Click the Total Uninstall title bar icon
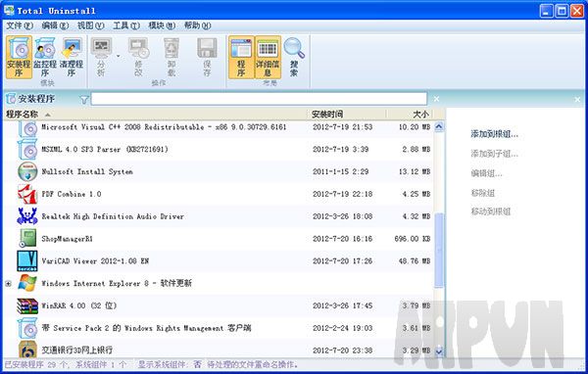The width and height of the screenshot is (588, 374). (x=9, y=11)
